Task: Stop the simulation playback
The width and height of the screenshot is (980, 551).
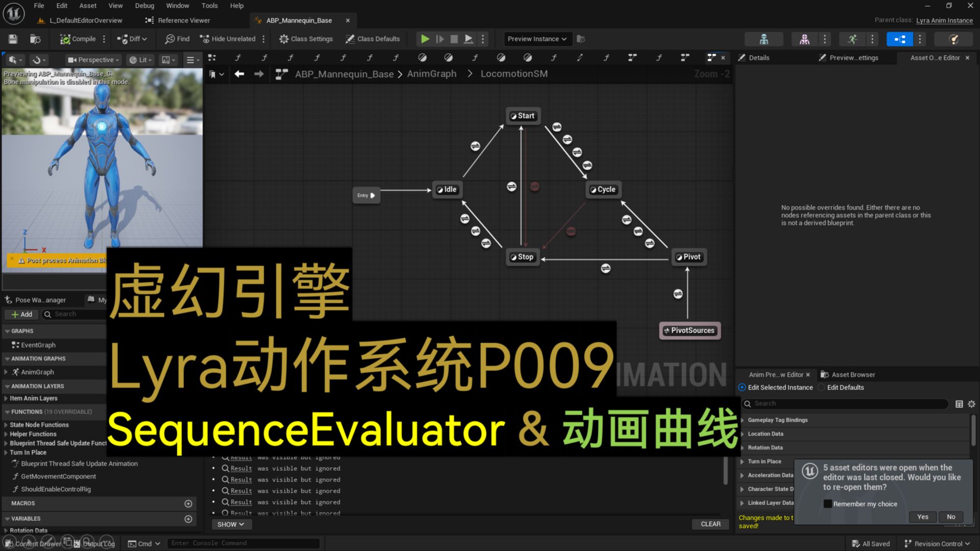Action: 454,39
